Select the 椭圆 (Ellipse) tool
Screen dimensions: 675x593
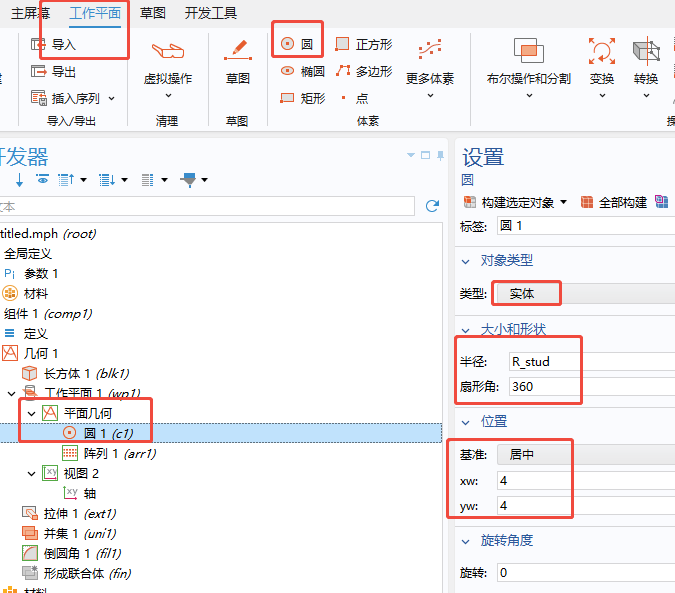click(302, 71)
